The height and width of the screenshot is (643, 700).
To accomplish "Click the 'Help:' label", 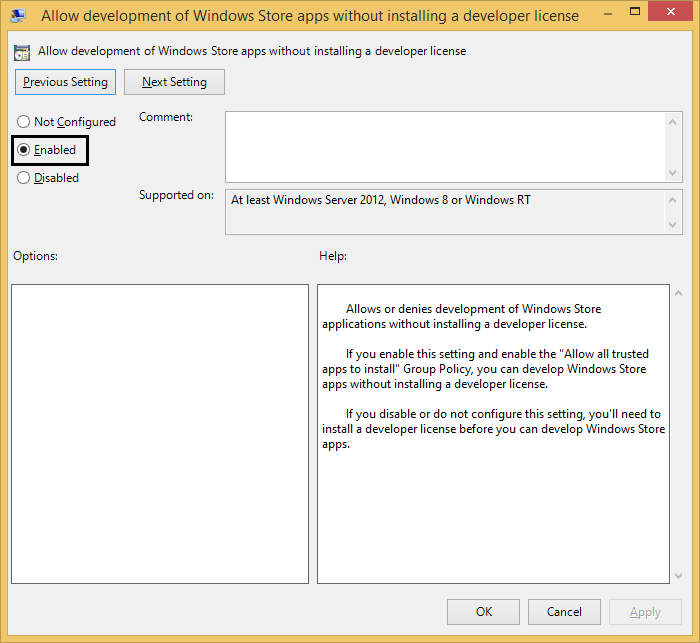I will pos(333,256).
